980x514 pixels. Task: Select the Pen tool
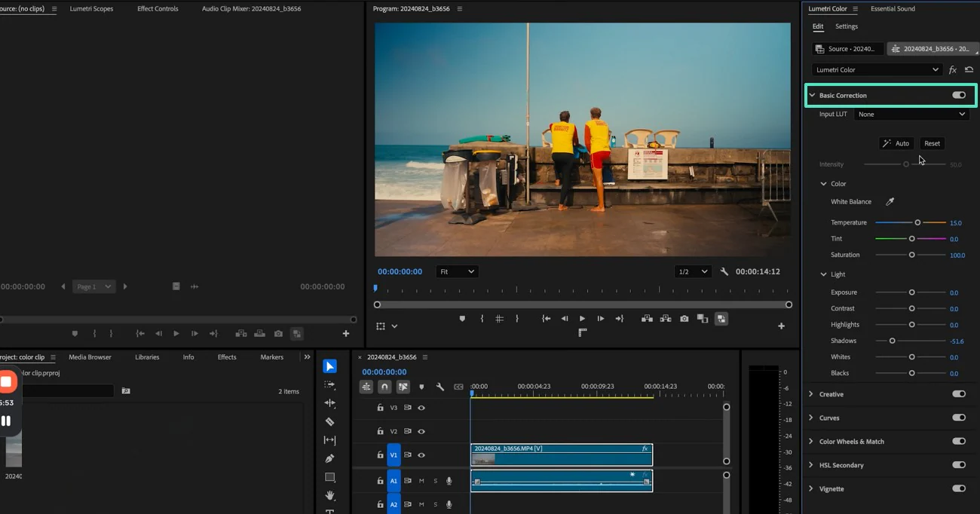point(329,458)
